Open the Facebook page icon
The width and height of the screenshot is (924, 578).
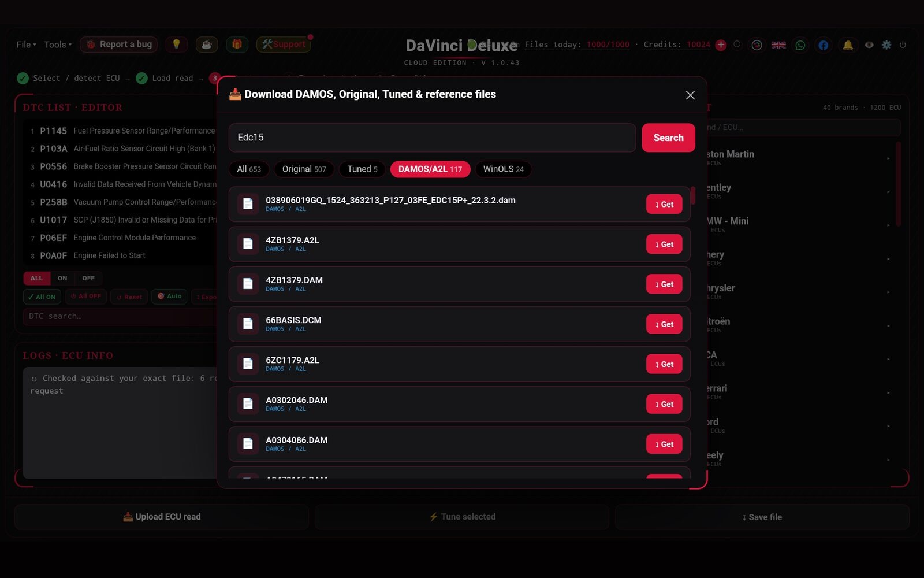click(824, 45)
